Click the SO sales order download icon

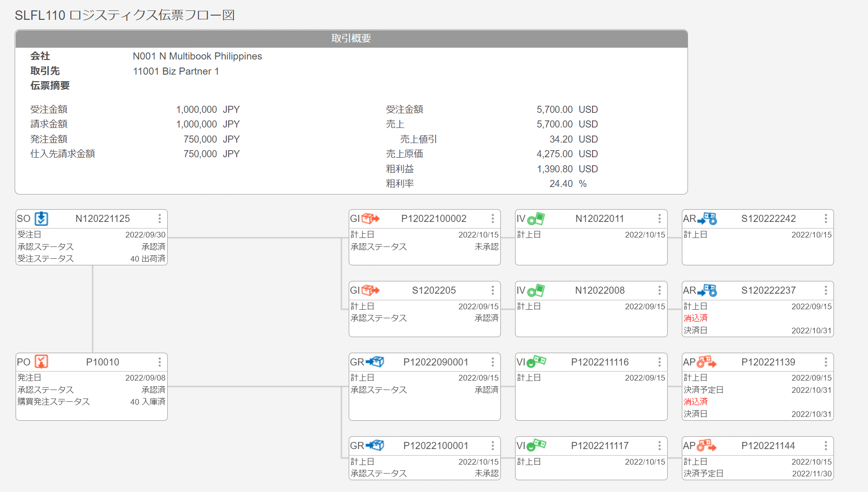pos(42,219)
